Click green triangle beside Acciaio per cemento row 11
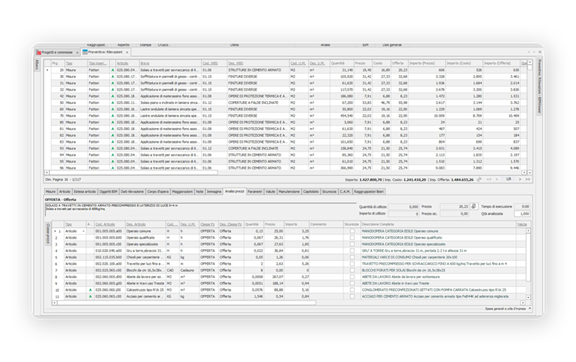Viewport: 576px width, 362px height. tap(90, 296)
